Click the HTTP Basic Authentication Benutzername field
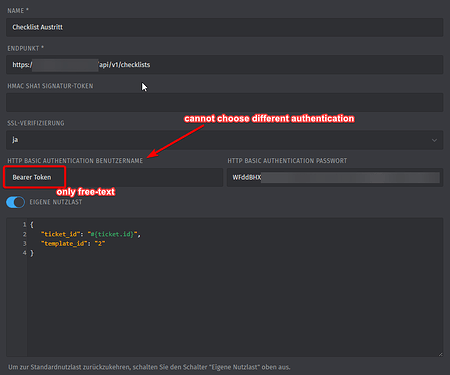Viewport: 450px width, 375px height. tap(114, 177)
